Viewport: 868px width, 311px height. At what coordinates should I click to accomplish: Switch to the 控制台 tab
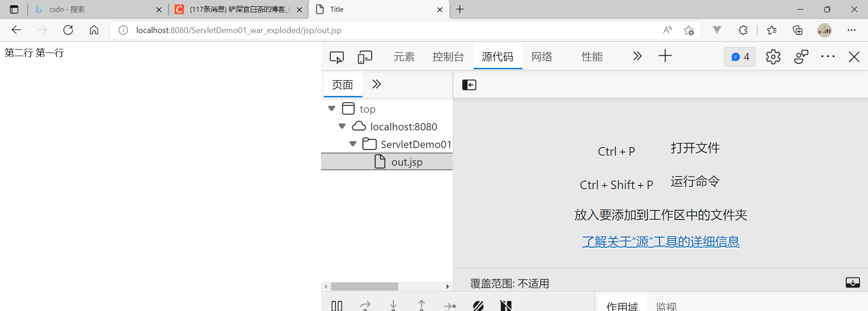click(x=448, y=57)
